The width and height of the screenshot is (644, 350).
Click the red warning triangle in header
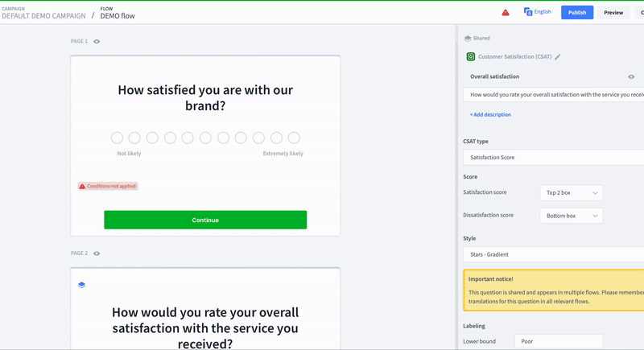pyautogui.click(x=506, y=13)
